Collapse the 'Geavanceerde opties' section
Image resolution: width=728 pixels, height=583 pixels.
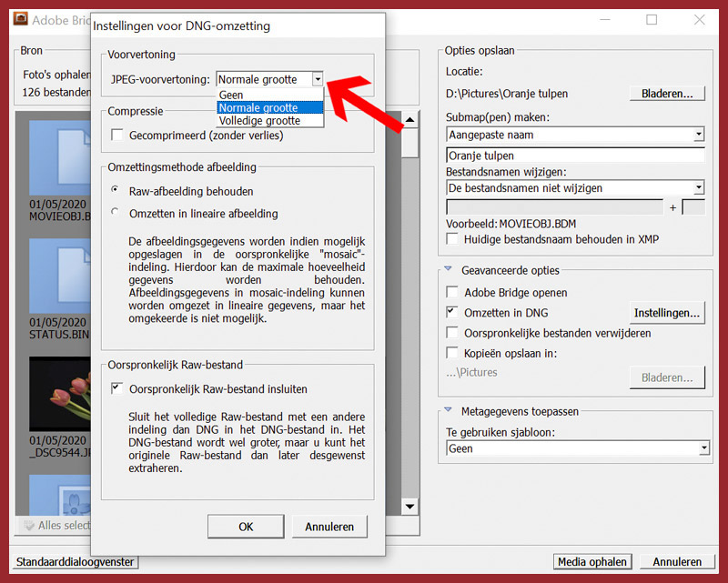click(448, 268)
